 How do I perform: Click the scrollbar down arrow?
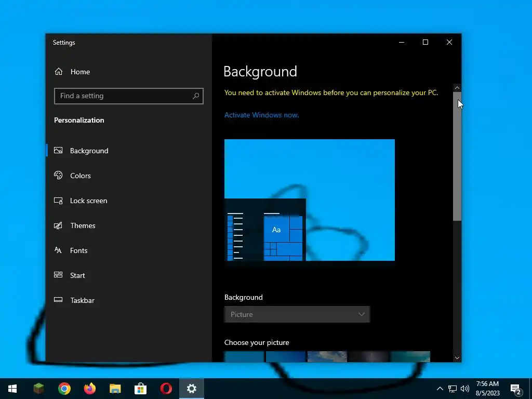(x=457, y=358)
